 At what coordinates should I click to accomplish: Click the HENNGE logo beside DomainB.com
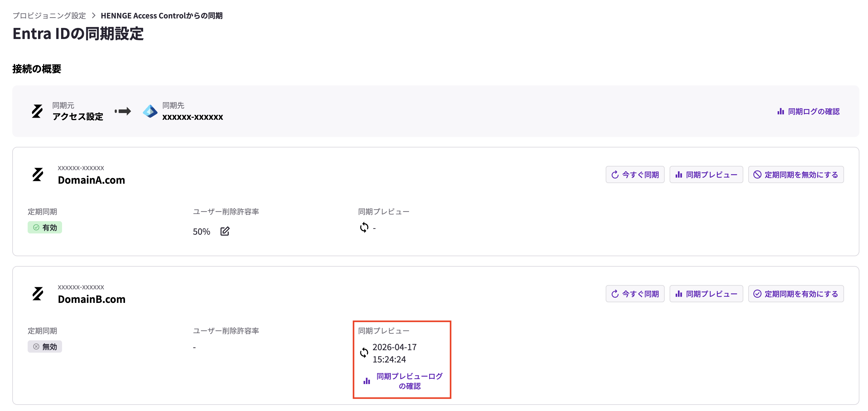pos(38,294)
